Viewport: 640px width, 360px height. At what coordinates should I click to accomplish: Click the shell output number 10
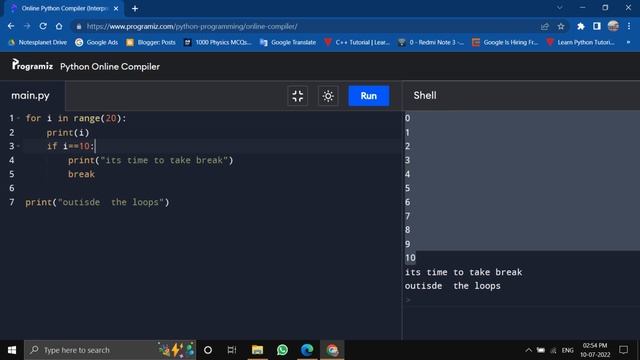tap(410, 258)
